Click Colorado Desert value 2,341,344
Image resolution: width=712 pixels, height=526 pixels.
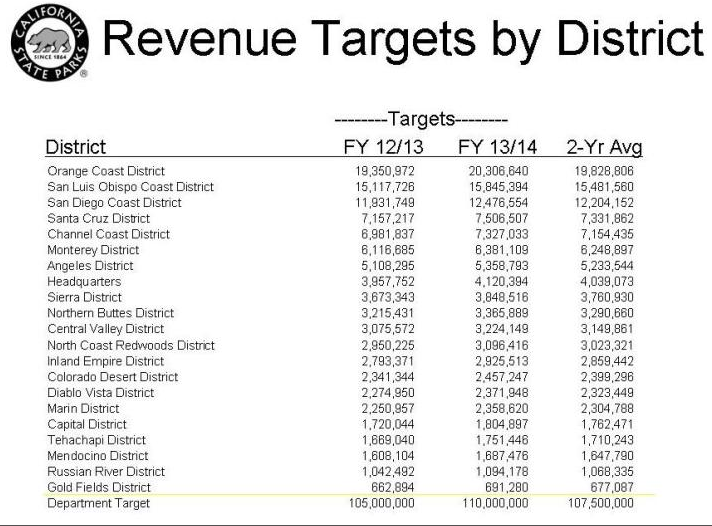pos(388,377)
